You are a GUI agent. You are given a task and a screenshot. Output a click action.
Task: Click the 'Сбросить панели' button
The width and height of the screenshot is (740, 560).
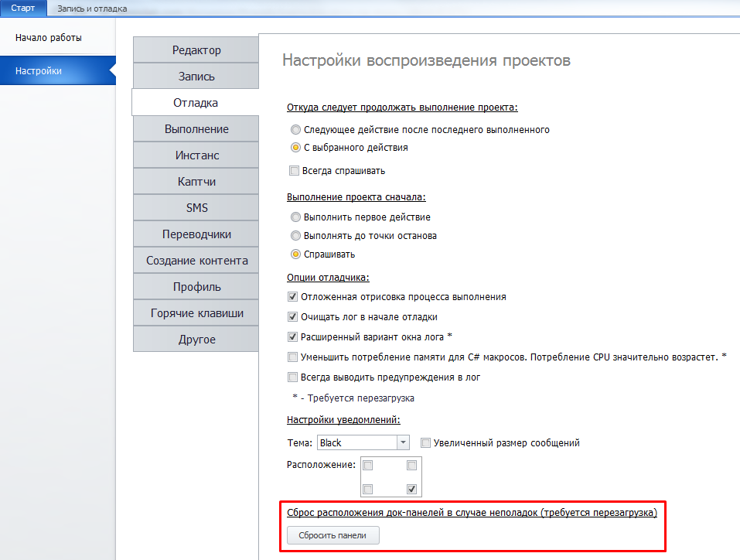332,535
